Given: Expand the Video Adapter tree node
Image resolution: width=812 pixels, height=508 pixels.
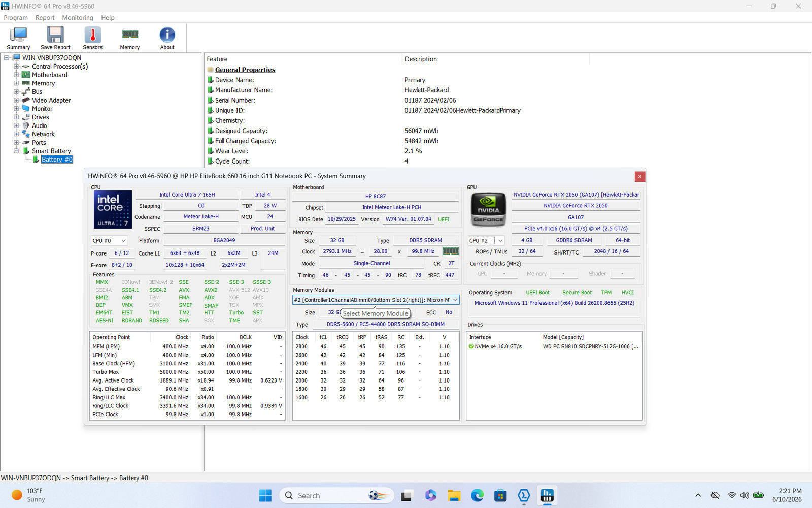Looking at the screenshot, I should click(16, 100).
